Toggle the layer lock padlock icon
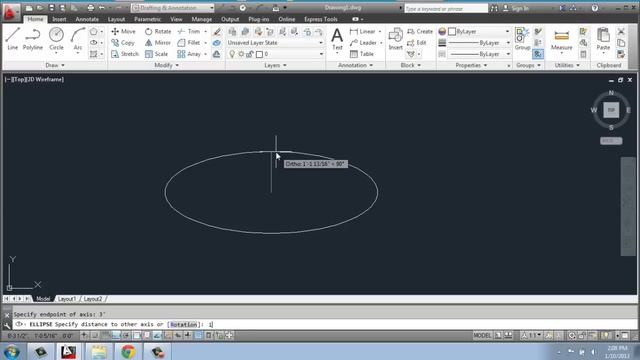 pyautogui.click(x=250, y=54)
